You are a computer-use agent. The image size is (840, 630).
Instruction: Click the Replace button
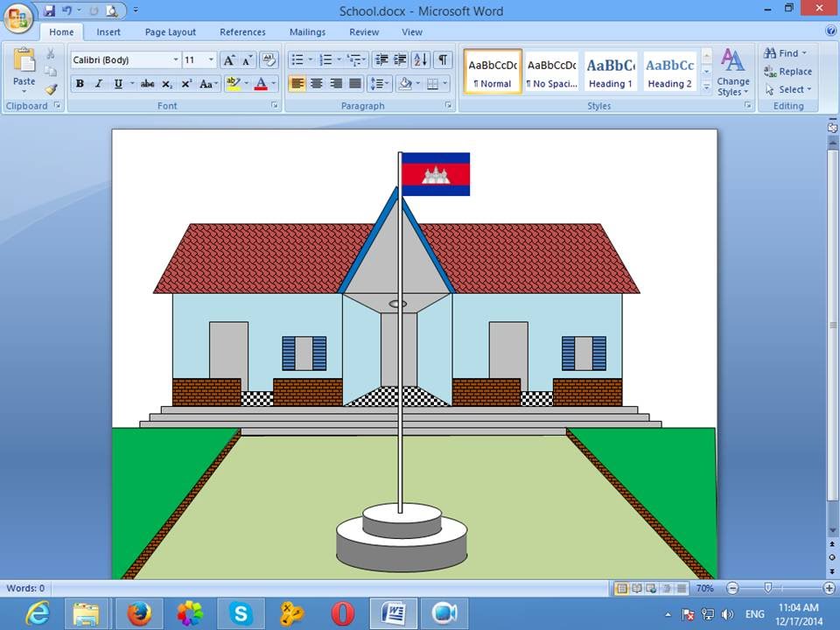coord(789,71)
